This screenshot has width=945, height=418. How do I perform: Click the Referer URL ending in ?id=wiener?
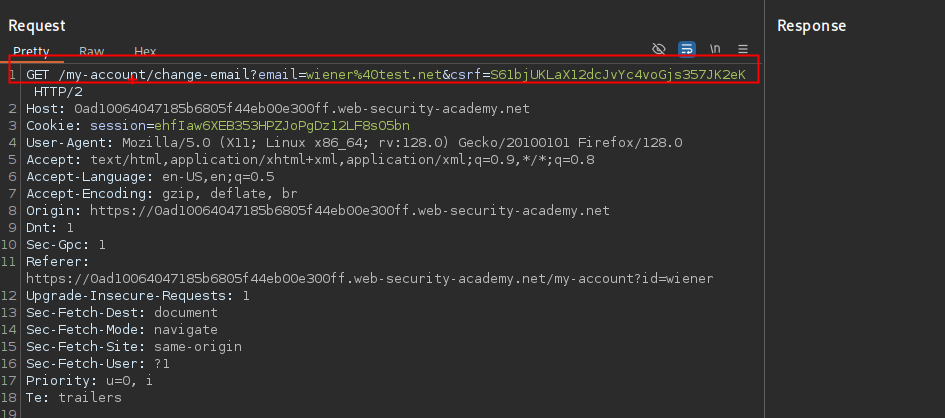[369, 279]
